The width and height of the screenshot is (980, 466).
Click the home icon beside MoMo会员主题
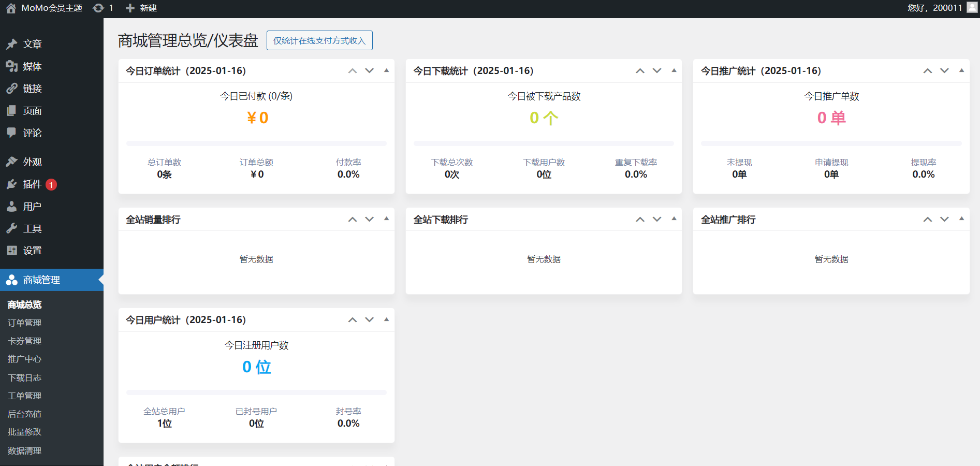[x=11, y=8]
